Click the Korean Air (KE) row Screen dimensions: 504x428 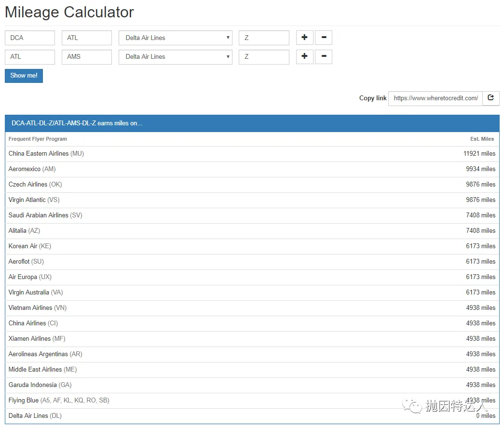coord(252,246)
